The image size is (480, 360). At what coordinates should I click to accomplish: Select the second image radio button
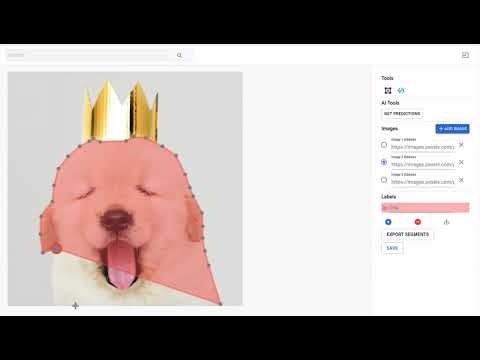click(384, 162)
